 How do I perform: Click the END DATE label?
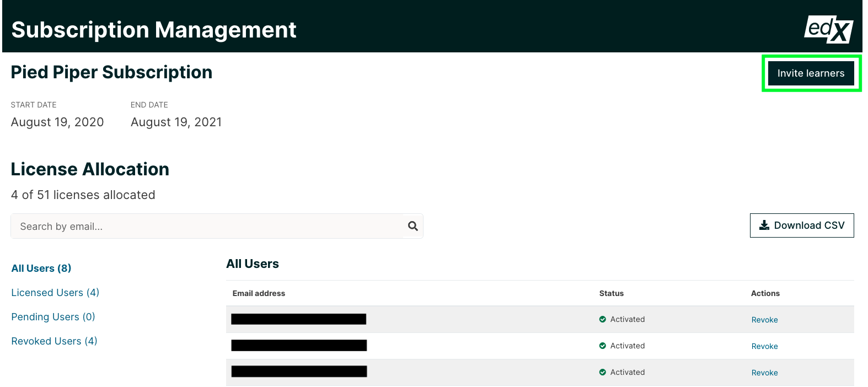(149, 105)
